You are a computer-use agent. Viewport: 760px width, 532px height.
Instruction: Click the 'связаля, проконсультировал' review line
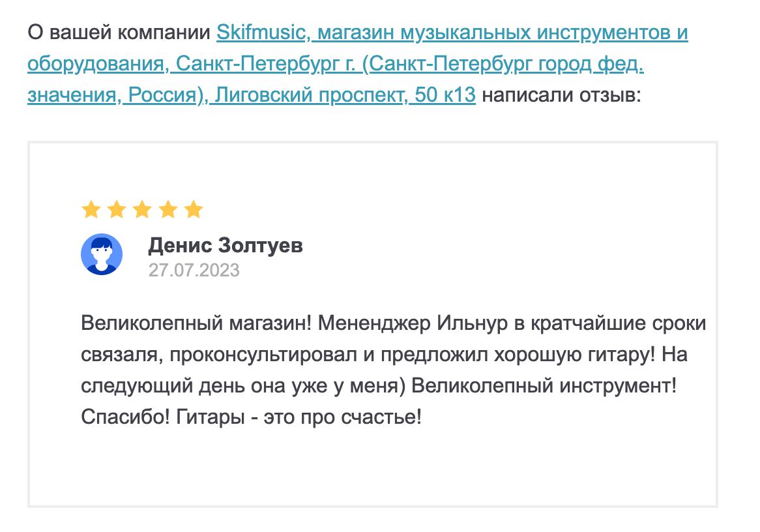(x=219, y=355)
